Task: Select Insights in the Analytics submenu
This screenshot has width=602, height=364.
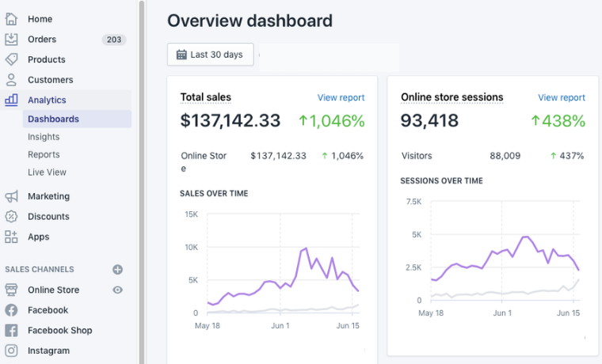Action: click(x=44, y=137)
